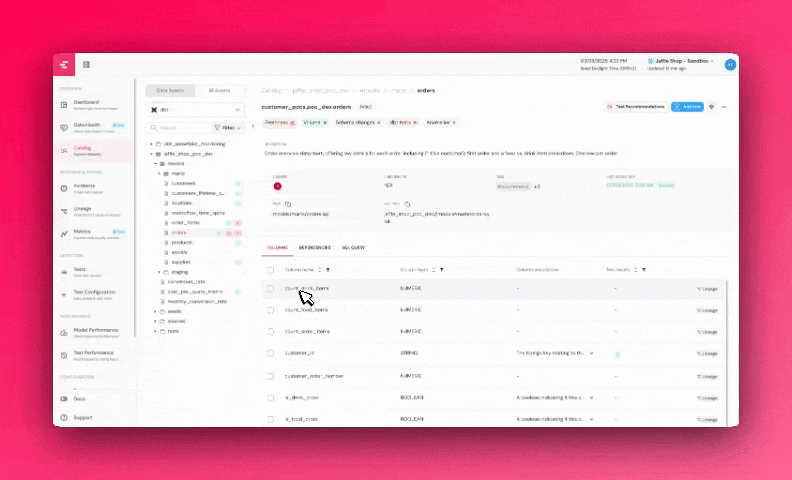Viewport: 792px width, 480px height.
Task: Tick the checkbox for customer_order_number
Action: (x=271, y=376)
